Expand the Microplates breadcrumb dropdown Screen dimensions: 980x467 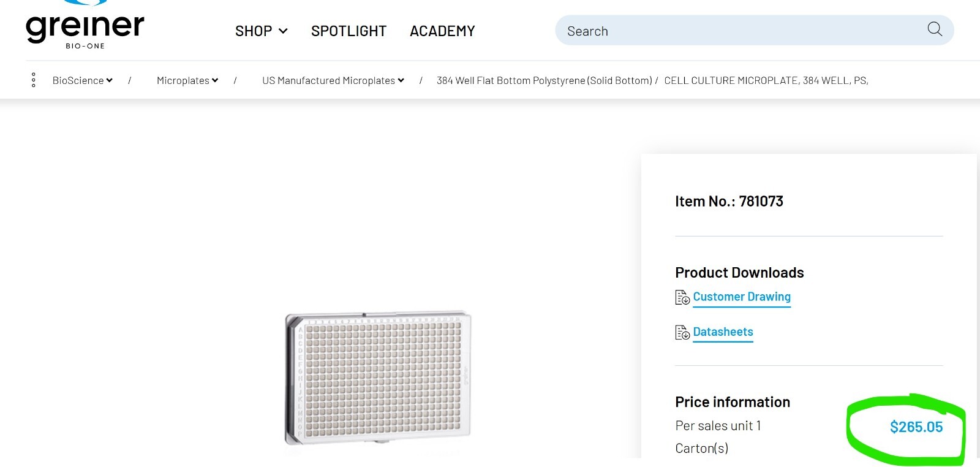[215, 80]
